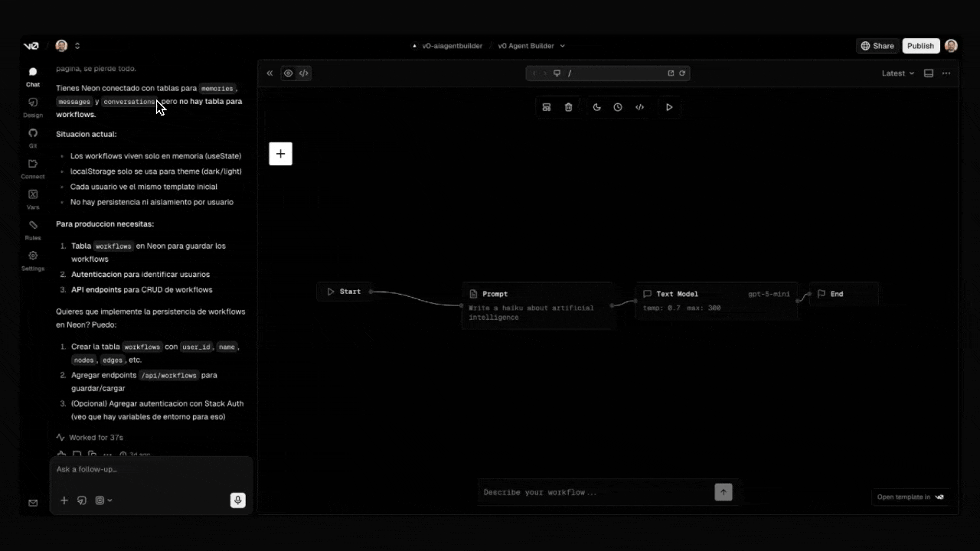Open the v0 Agent Builder project dropdown
This screenshot has width=980, height=551.
click(x=531, y=46)
